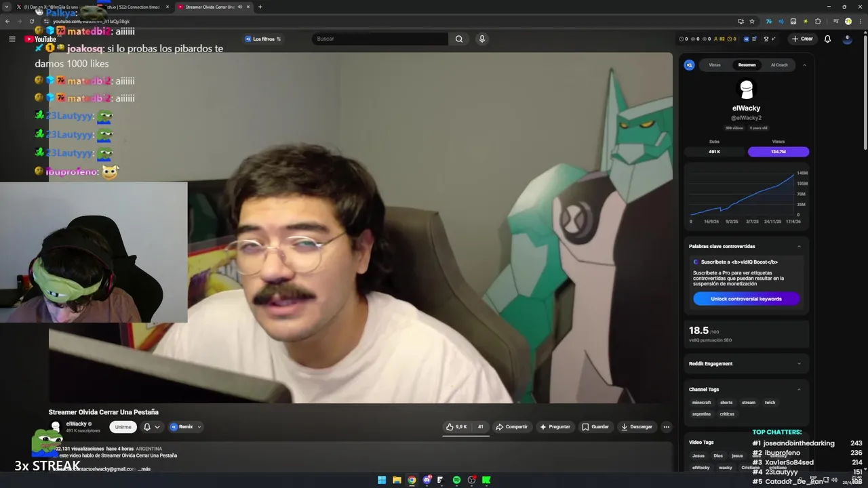Click the shorts channel tag
868x488 pixels.
[726, 403]
